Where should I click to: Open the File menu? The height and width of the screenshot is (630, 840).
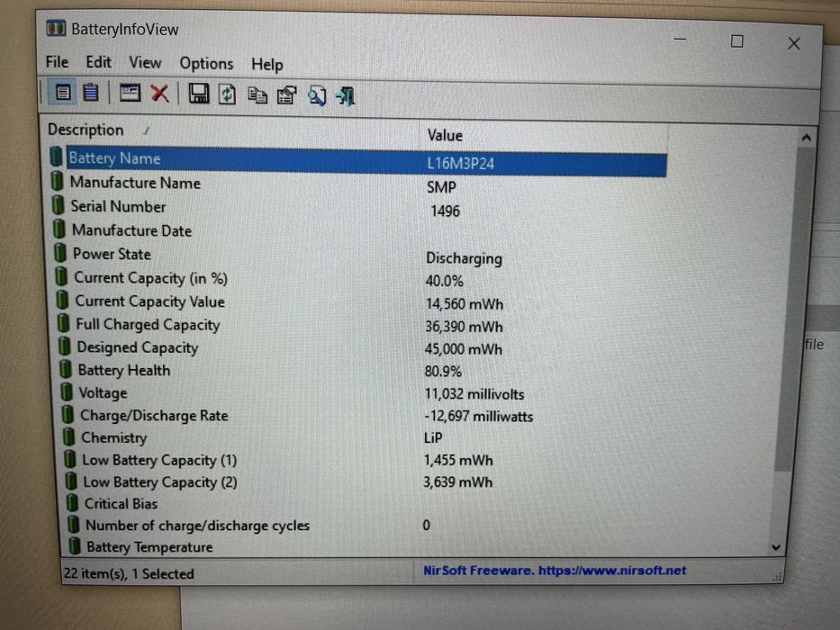pyautogui.click(x=57, y=62)
